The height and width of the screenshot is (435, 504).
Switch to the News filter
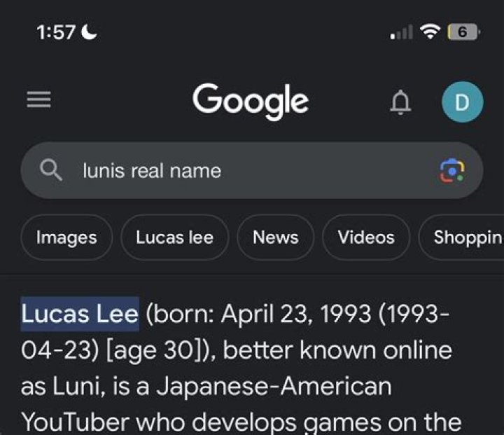pos(275,237)
